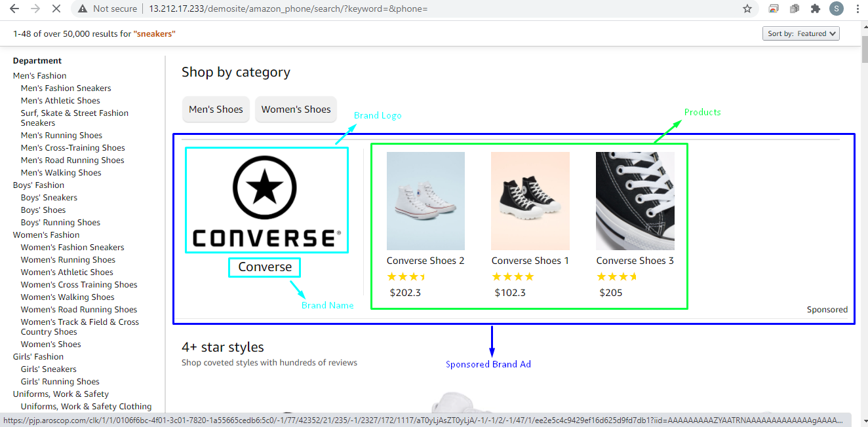Screen dimensions: 868x427
Task: Open the Sort by Featured dropdown
Action: (801, 33)
